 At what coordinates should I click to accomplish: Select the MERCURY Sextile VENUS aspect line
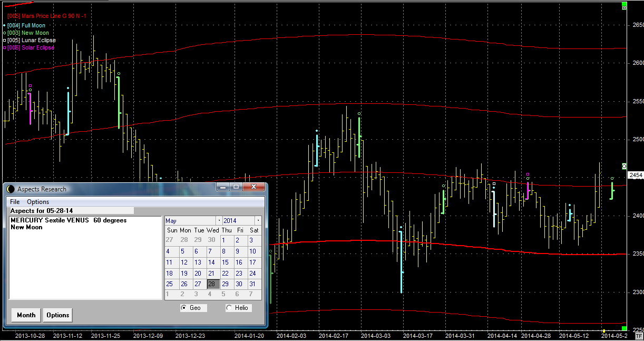(69, 220)
